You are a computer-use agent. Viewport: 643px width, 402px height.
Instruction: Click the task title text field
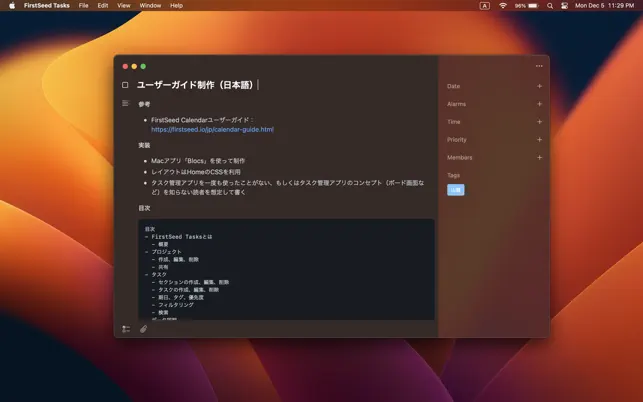coord(197,85)
